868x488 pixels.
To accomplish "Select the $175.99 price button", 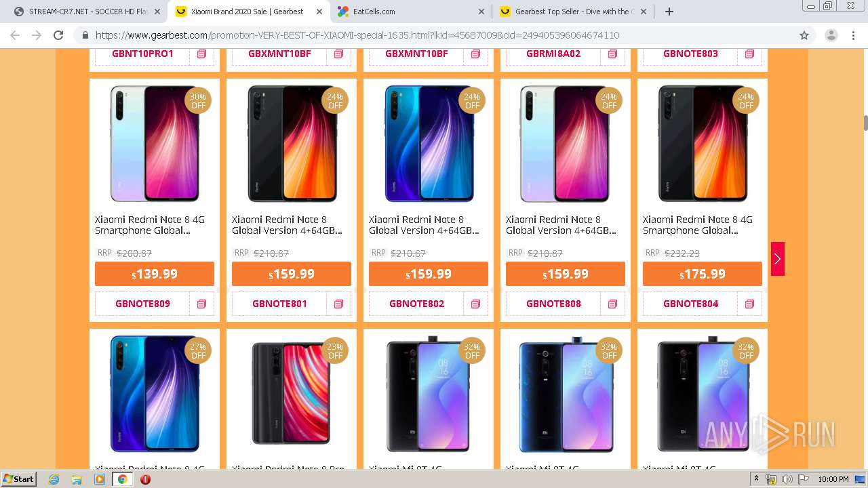I will [703, 274].
